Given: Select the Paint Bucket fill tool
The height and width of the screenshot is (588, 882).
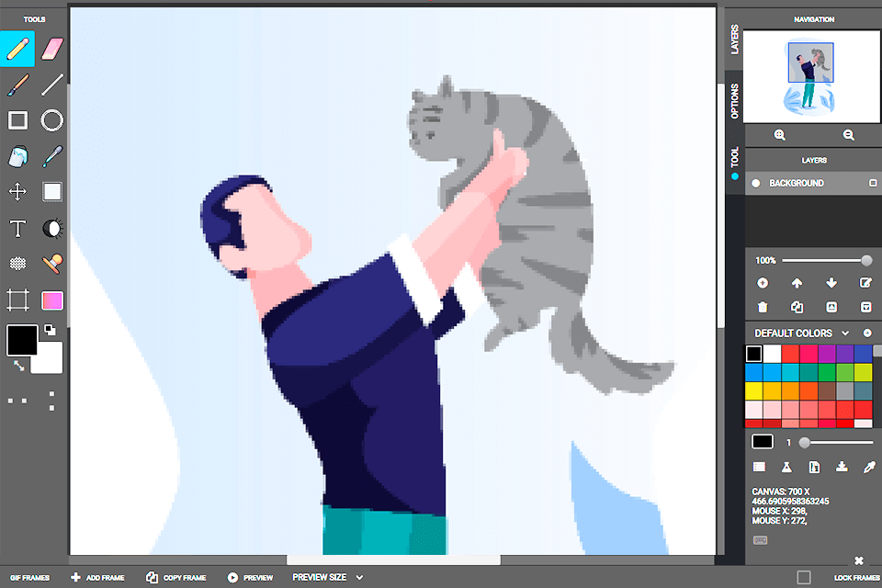Looking at the screenshot, I should tap(17, 156).
